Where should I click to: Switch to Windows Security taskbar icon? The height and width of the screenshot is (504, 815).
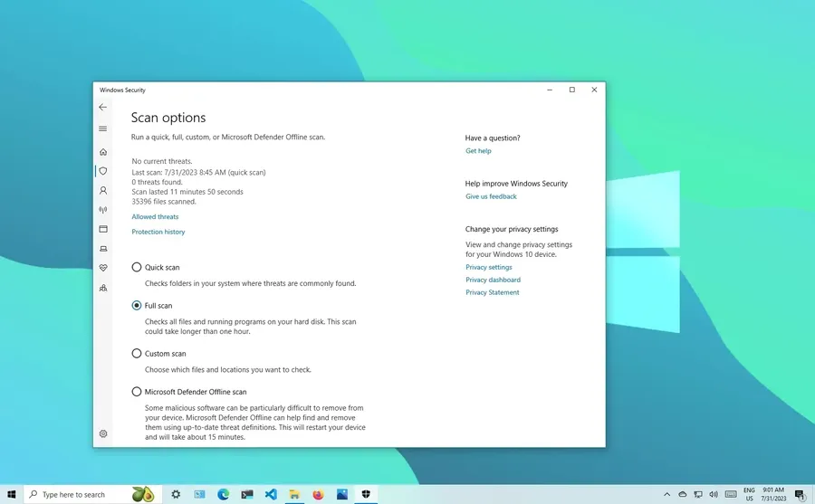[x=366, y=494]
